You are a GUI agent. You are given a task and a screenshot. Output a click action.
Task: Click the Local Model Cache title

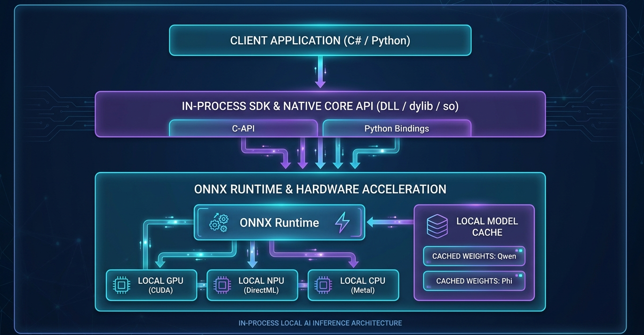487,226
